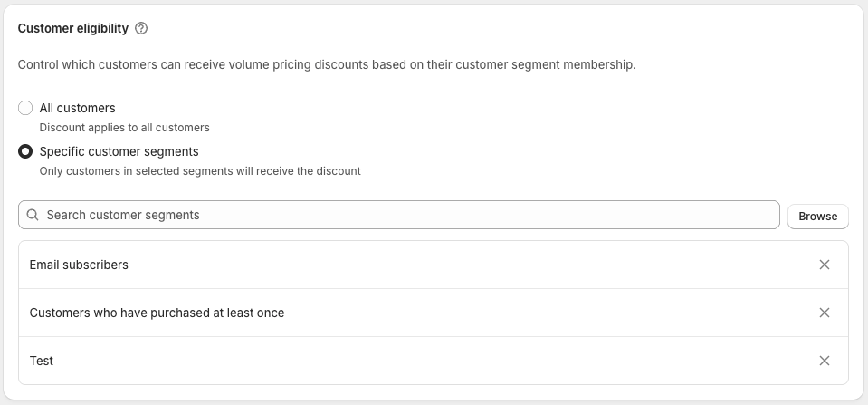Select the All customers radio button
868x405 pixels.
tap(25, 108)
